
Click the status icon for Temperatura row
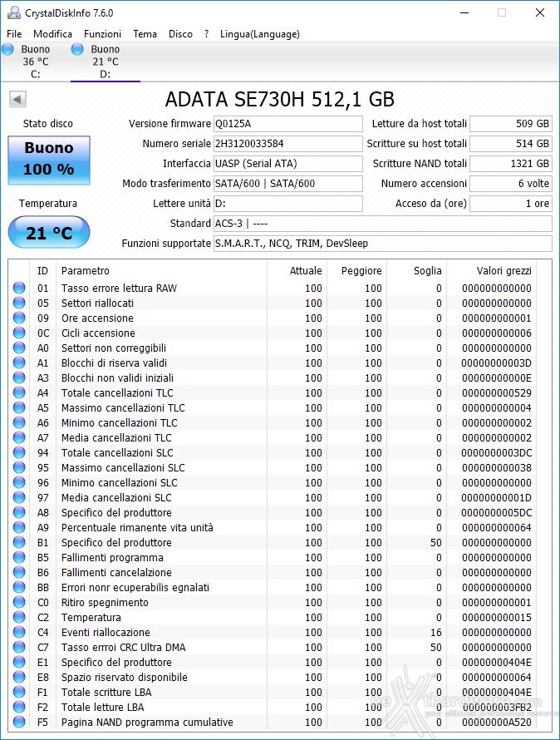tap(19, 617)
